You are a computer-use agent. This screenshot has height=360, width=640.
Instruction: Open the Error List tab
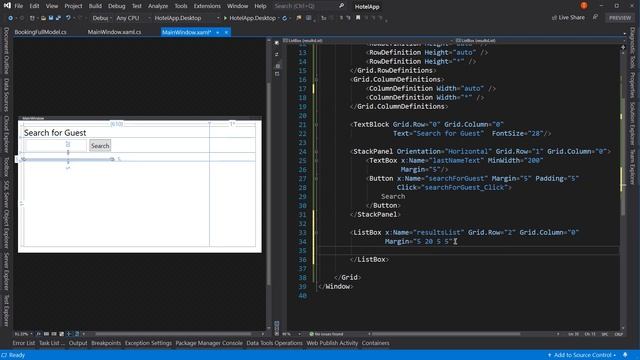tap(24, 343)
